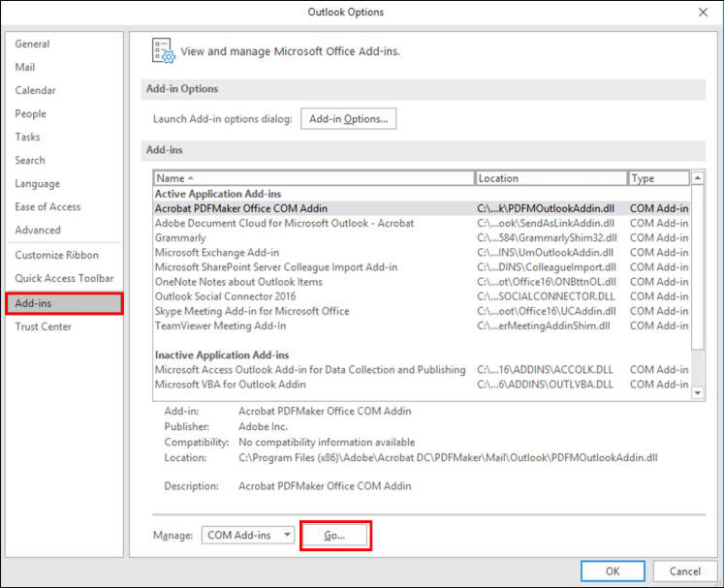724x588 pixels.
Task: Select Microsoft VBA for Outlook Addin row
Action: click(422, 385)
